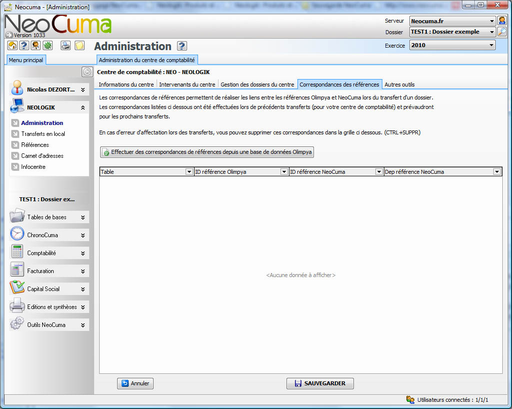512x409 pixels.
Task: Switch to Intervenants du centre tab
Action: 187,84
